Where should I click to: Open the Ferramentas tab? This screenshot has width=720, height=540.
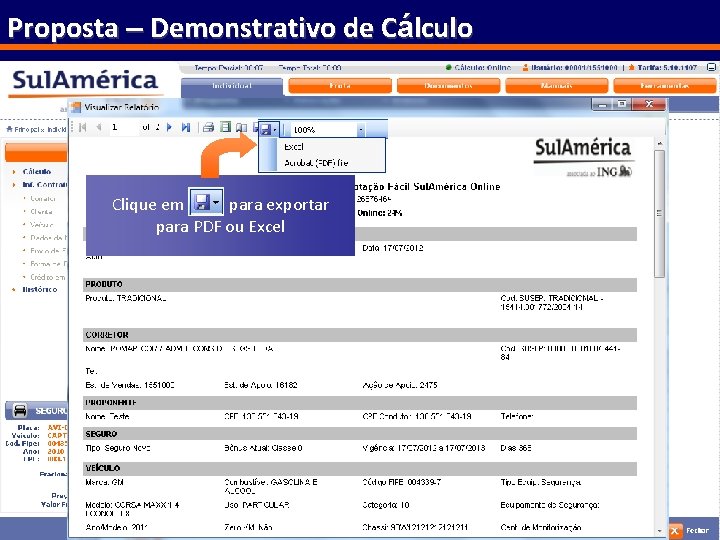665,86
